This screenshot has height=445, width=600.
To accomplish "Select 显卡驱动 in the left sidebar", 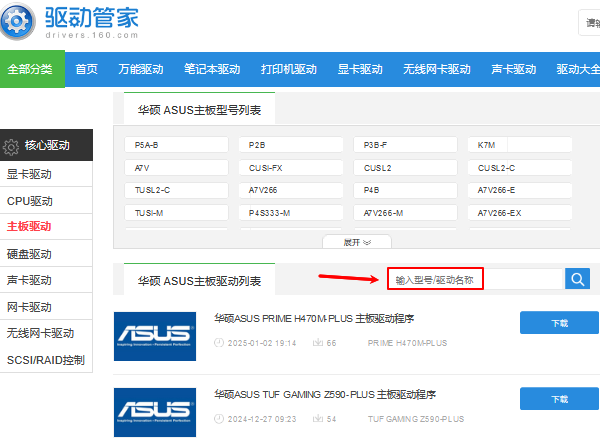I will (x=29, y=174).
